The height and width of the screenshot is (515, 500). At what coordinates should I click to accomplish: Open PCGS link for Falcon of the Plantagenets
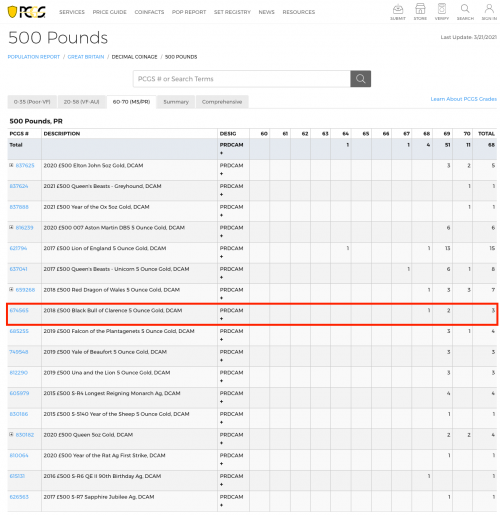pyautogui.click(x=19, y=331)
